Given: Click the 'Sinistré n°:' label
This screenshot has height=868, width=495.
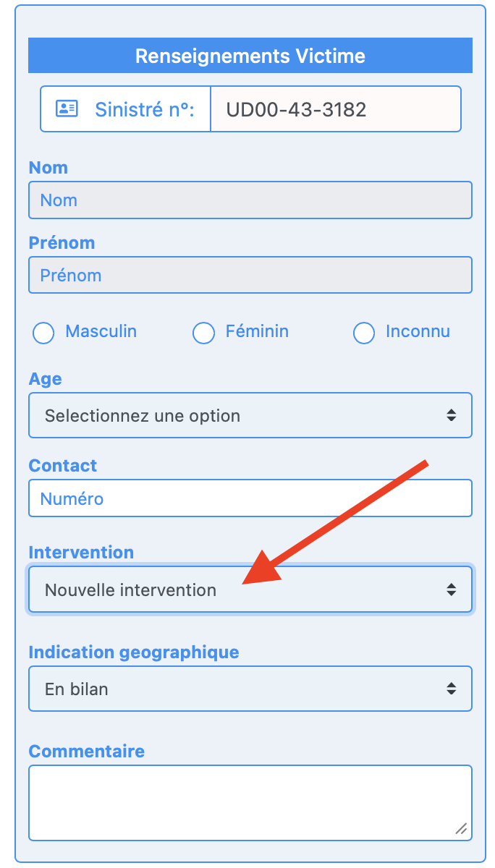Looking at the screenshot, I should (x=145, y=109).
